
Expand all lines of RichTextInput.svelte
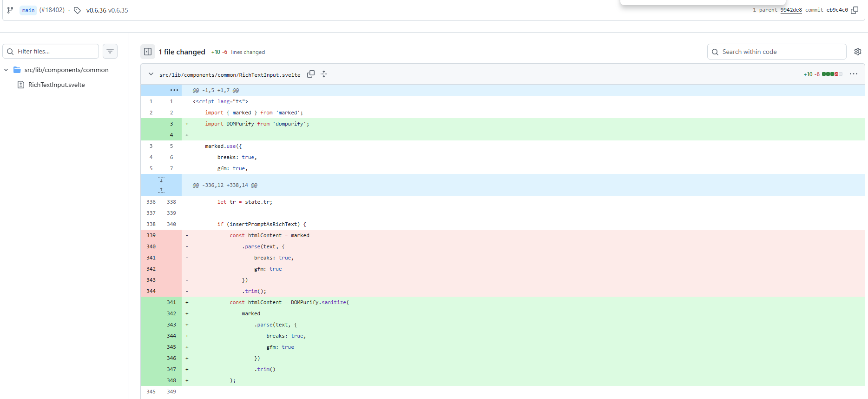point(324,74)
